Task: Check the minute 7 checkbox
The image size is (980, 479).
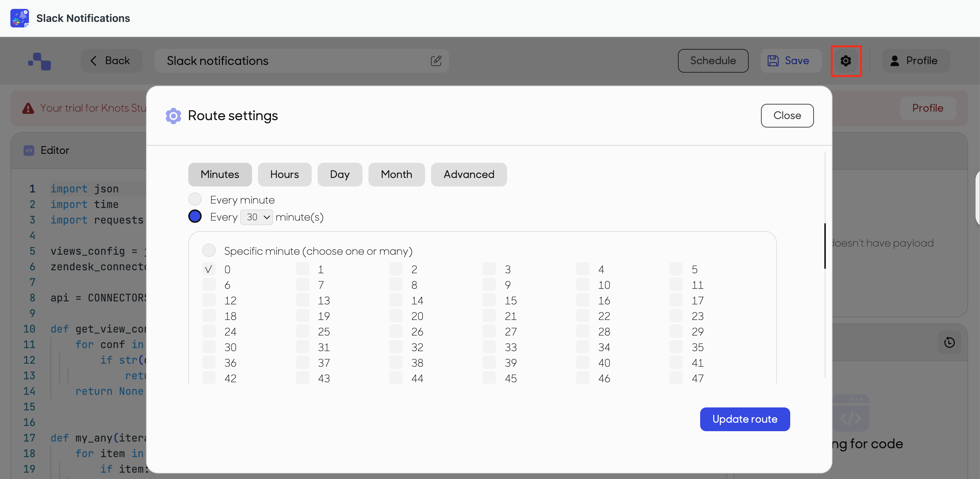Action: pyautogui.click(x=302, y=285)
